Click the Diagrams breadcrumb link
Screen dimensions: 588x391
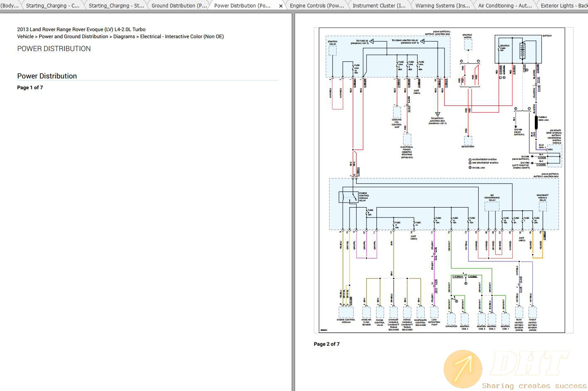124,37
